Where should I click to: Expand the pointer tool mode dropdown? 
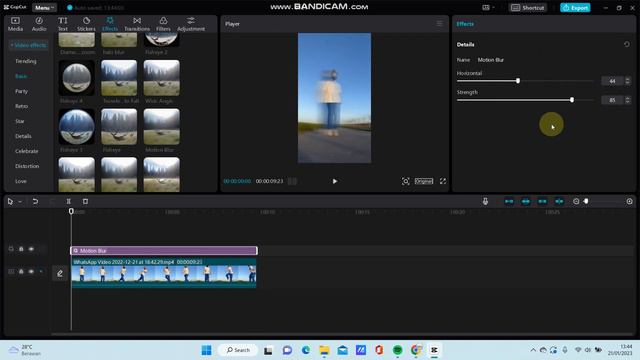pos(20,202)
